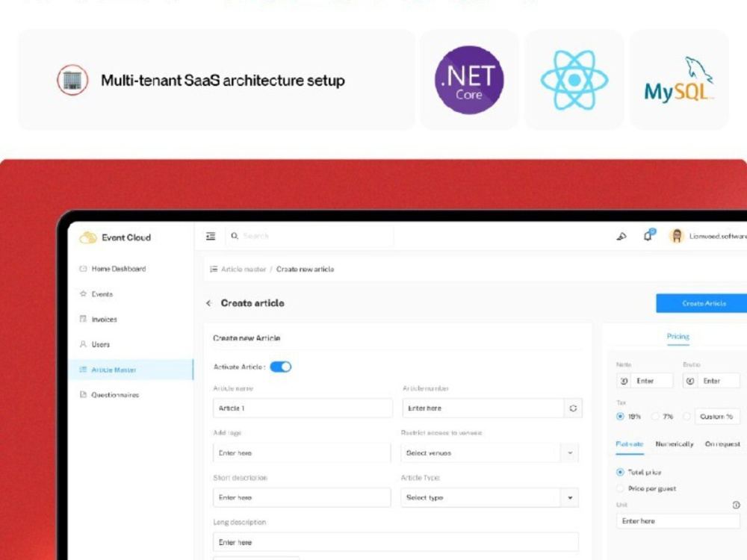Click the Multi-tenant SaaS architecture setup text
The width and height of the screenshot is (747, 560).
click(x=223, y=81)
